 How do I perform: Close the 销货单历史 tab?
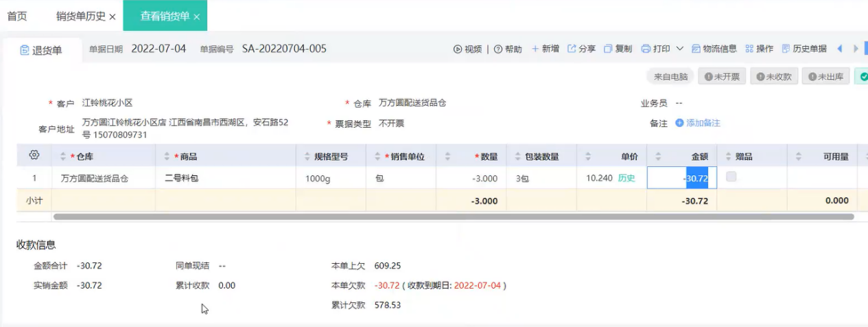(x=113, y=16)
